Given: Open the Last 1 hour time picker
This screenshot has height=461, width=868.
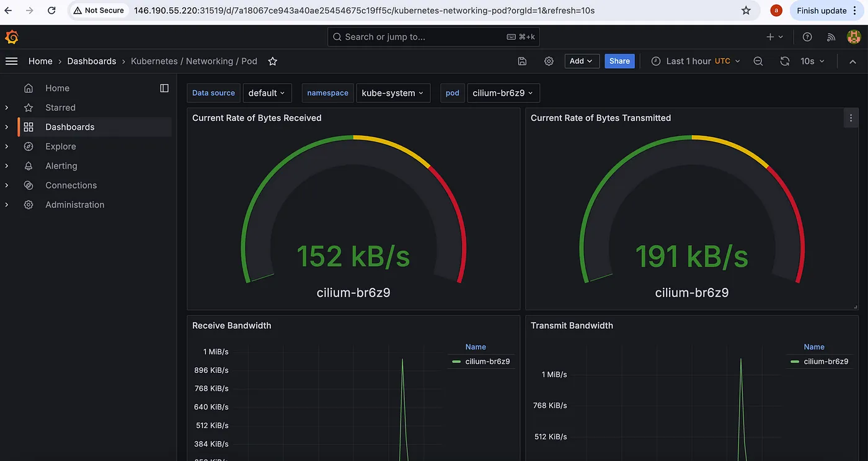Looking at the screenshot, I should 696,61.
